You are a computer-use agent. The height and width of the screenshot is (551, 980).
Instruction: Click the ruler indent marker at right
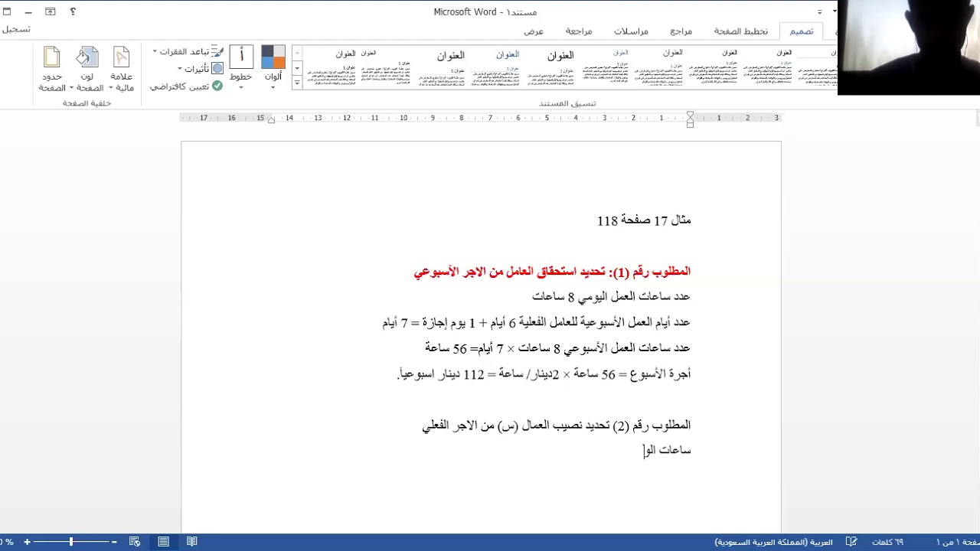point(690,119)
